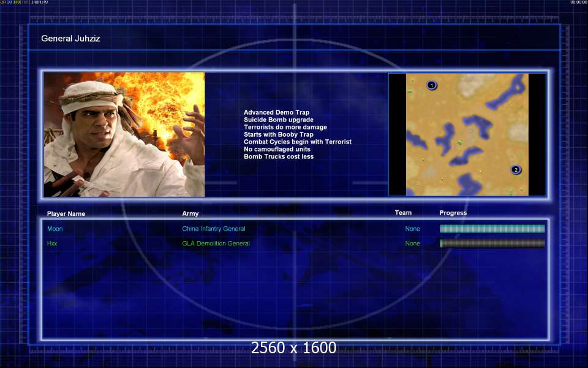
Task: Click 'No camouflaged units' line
Action: tap(277, 149)
